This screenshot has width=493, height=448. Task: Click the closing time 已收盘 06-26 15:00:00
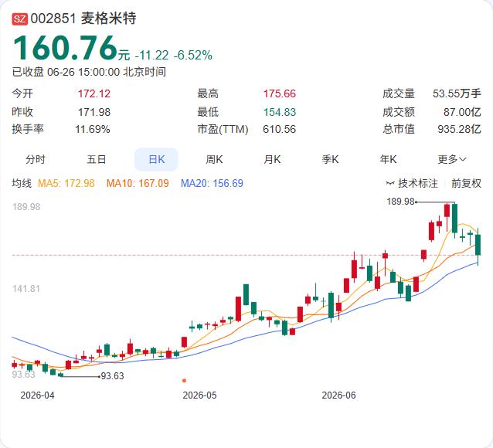pos(66,72)
